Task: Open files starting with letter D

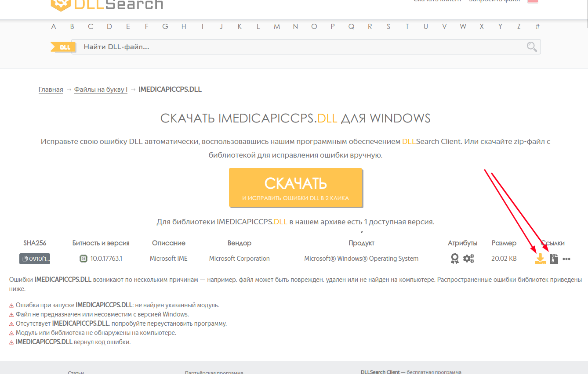Action: point(109,26)
